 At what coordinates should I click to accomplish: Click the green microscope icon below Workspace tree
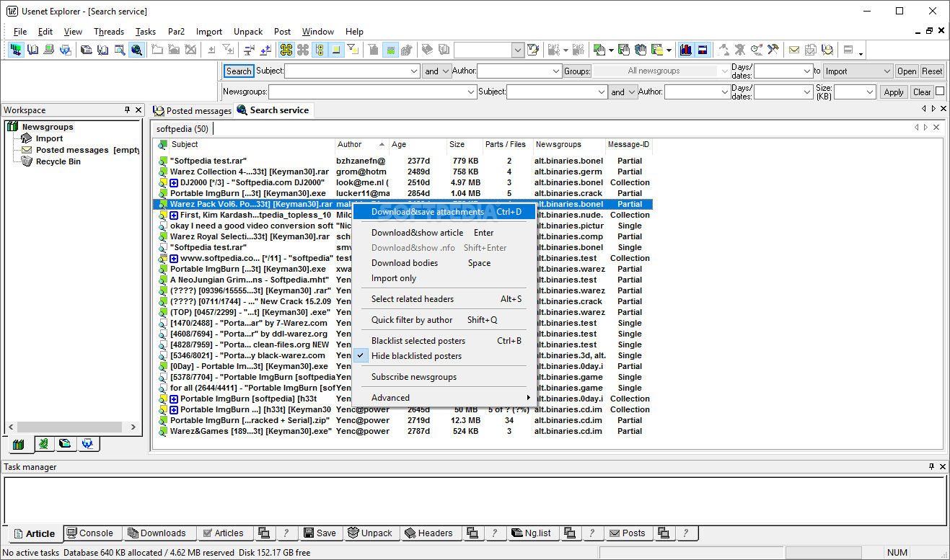pos(44,444)
